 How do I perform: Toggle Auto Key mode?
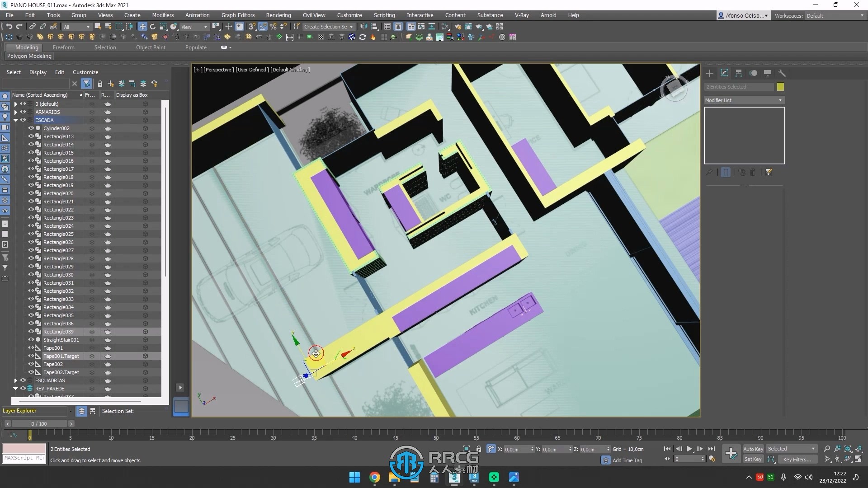[753, 449]
